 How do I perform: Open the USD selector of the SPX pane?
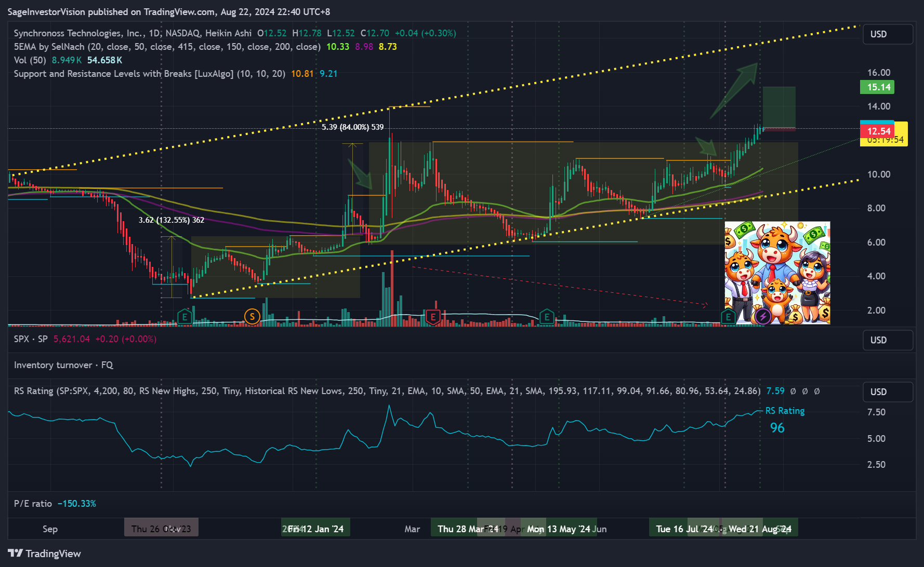pos(888,340)
